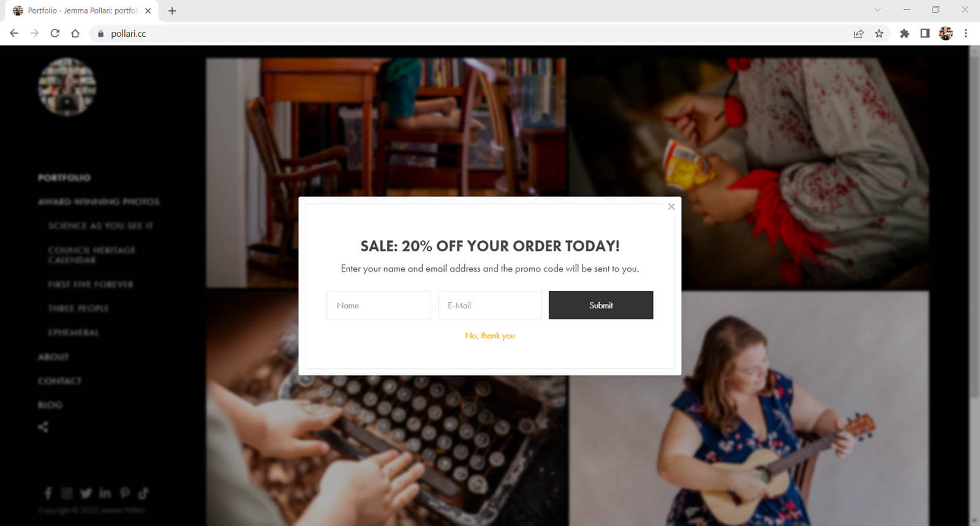980x526 pixels.
Task: Open the tab search chevron
Action: pos(878,10)
